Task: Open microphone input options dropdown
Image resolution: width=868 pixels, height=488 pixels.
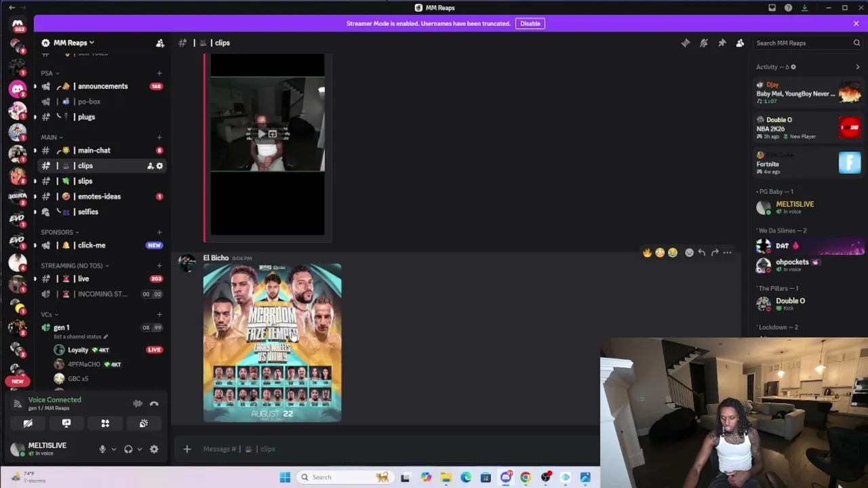Action: (x=113, y=449)
